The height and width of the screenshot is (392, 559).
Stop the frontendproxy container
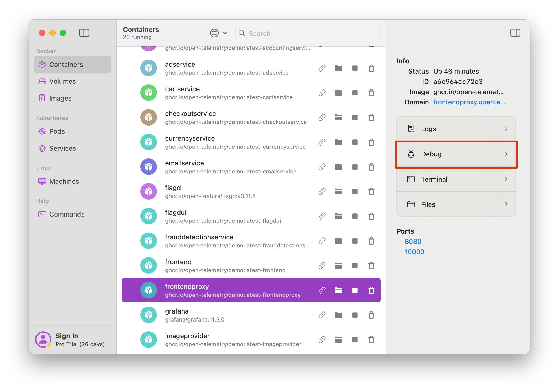[355, 290]
